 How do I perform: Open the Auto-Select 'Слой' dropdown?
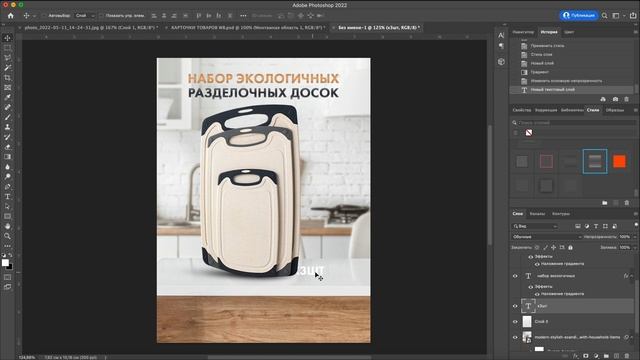pos(85,16)
